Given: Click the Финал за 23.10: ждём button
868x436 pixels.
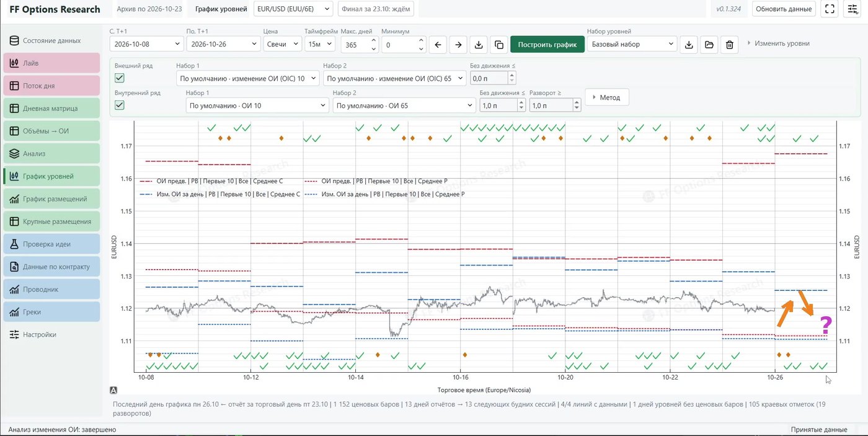Looking at the screenshot, I should click(x=376, y=9).
